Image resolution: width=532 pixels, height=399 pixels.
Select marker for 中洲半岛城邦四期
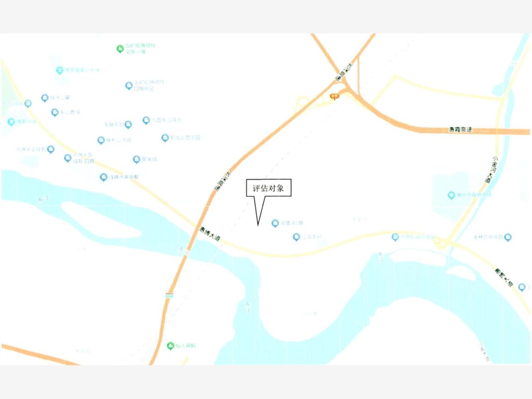pyautogui.click(x=68, y=158)
